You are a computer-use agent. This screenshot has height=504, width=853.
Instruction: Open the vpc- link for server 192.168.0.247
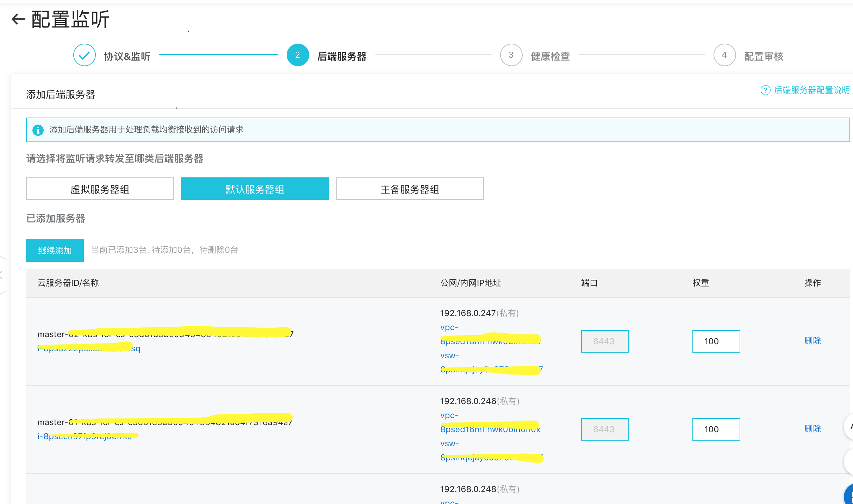tap(490, 334)
